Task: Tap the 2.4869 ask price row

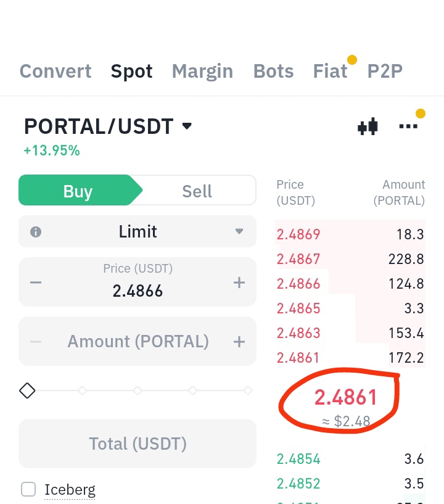Action: [x=350, y=234]
